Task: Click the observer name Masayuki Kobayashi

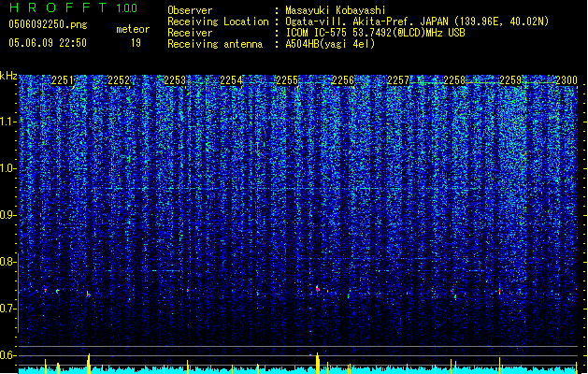Action: 336,10
